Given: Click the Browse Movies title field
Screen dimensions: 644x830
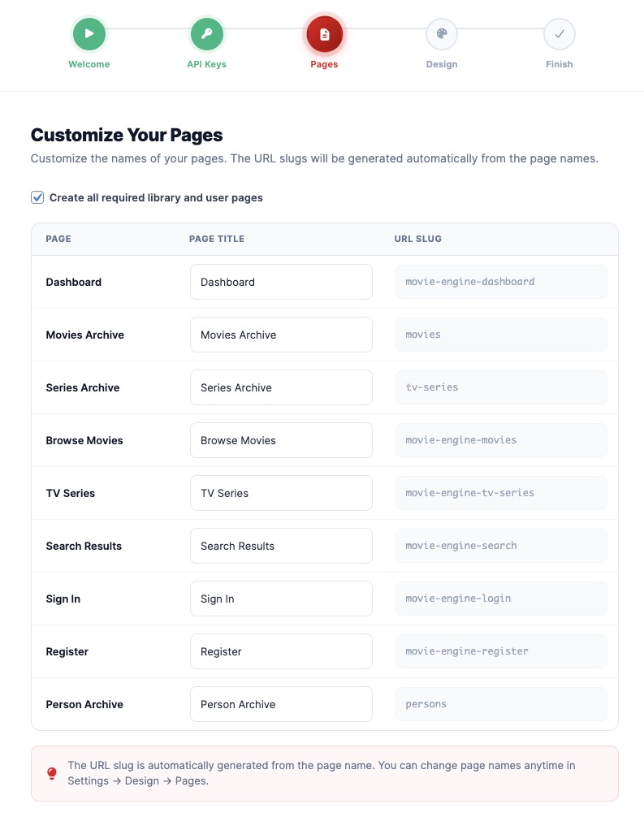Looking at the screenshot, I should [281, 439].
